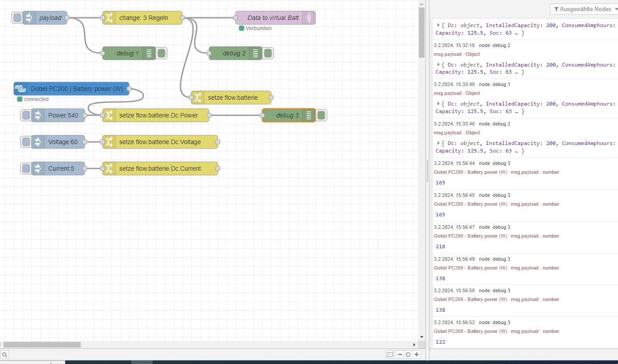Click shuffle icon on setze flow.batterie.Dc.Power
Viewport: 618px width, 364px height.
point(109,115)
